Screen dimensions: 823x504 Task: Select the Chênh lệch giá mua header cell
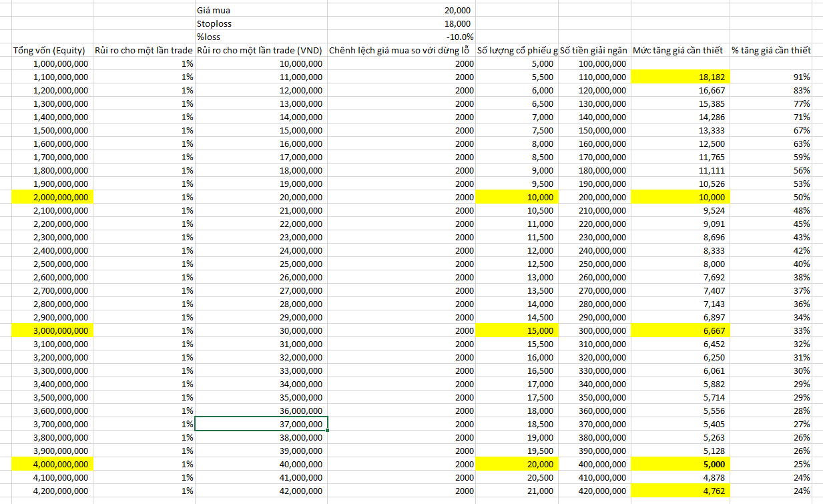point(402,50)
